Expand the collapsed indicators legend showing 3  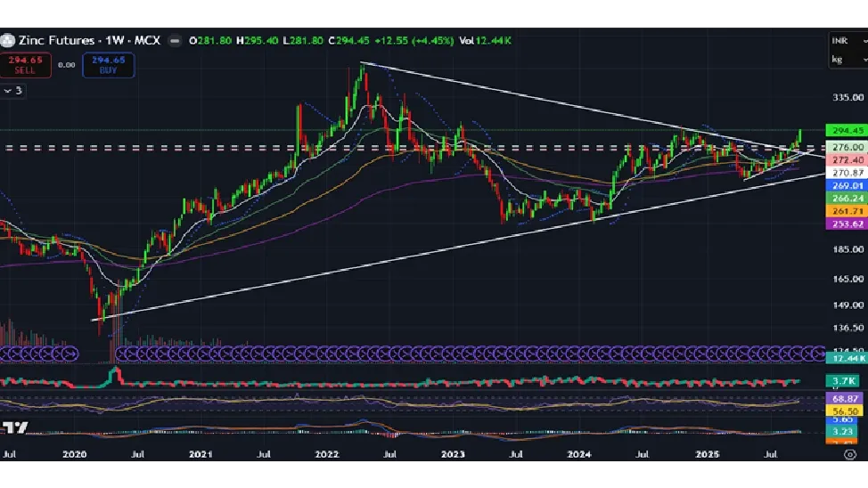click(12, 90)
